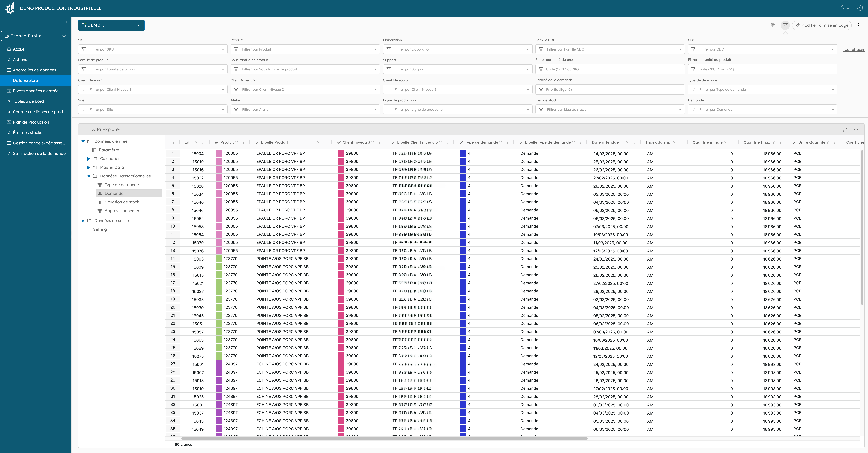Open filter funnel on Libellé Produit column

click(x=318, y=142)
